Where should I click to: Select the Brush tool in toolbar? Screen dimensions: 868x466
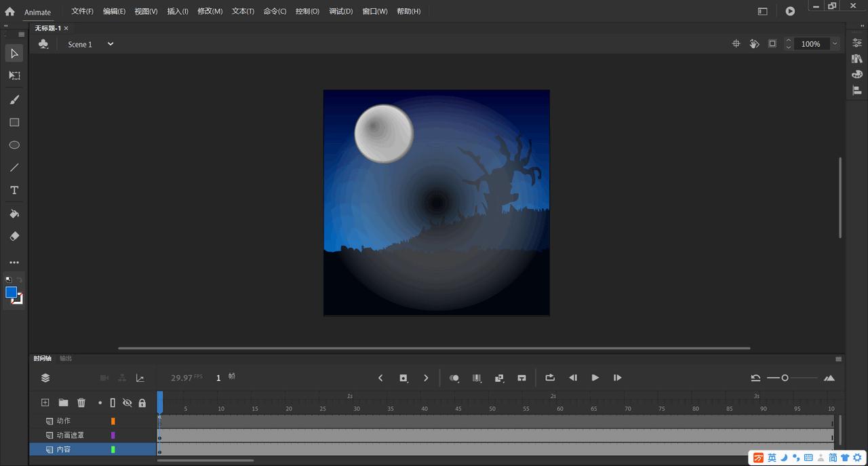coord(14,100)
